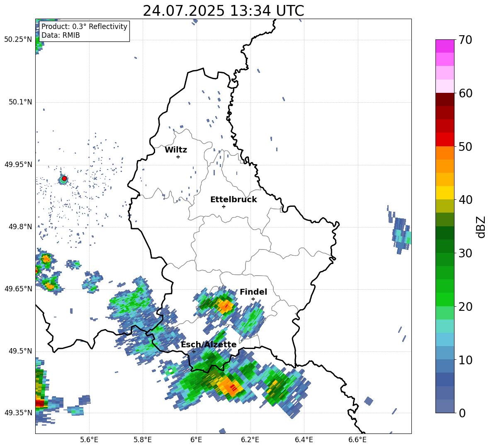The width and height of the screenshot is (491, 448).
Task: Click the orange swatch just below 50
Action: (x=445, y=153)
